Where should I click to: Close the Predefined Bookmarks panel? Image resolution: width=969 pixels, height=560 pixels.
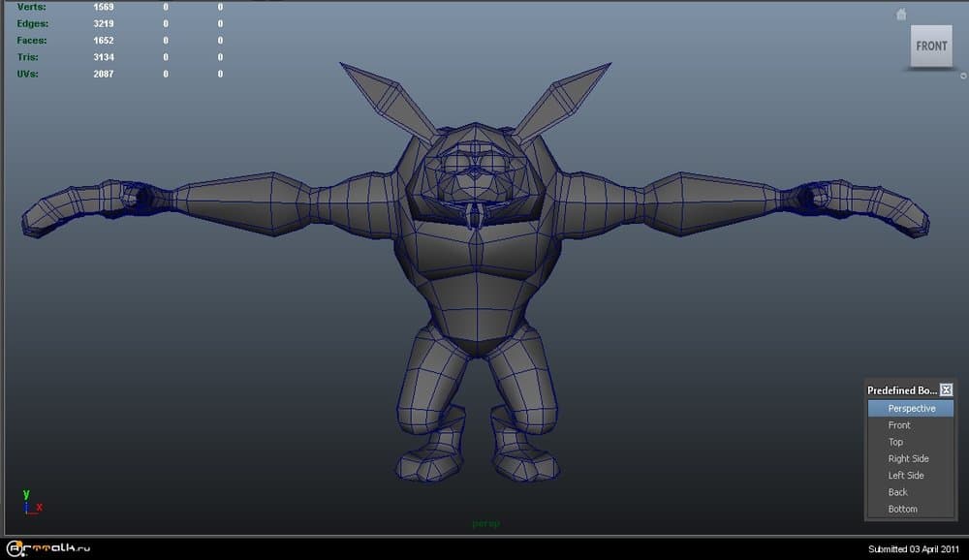pos(946,390)
